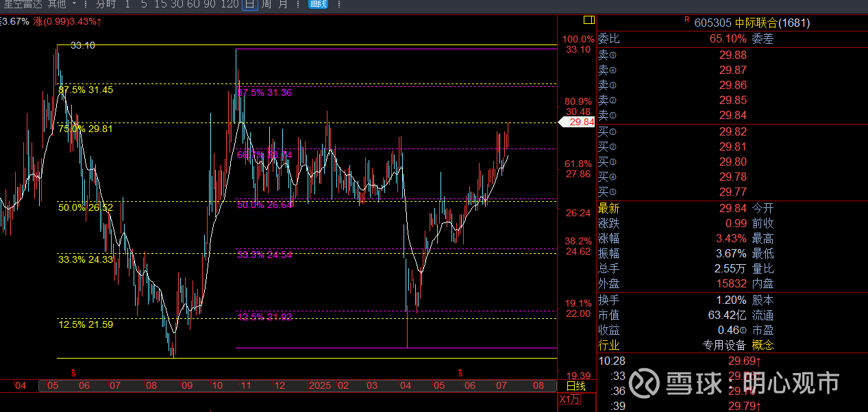This screenshot has height=412, width=868.
Task: Select the 卖③ price 29.86
Action: 732,85
